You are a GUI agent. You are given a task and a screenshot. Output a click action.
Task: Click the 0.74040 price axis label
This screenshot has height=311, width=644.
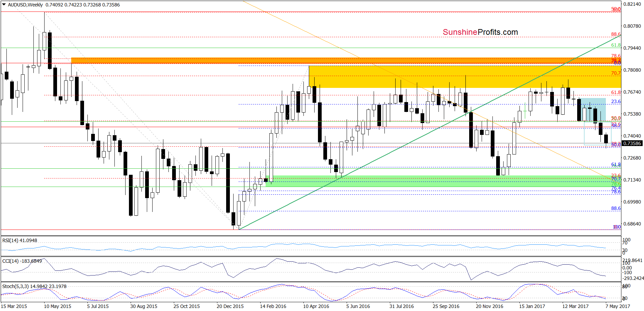(x=632, y=136)
